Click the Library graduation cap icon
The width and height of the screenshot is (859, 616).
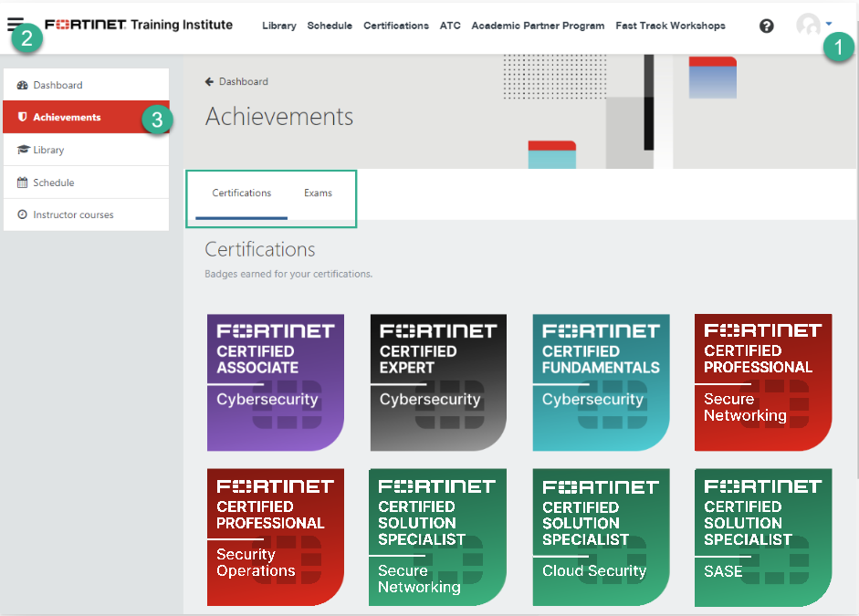point(23,150)
